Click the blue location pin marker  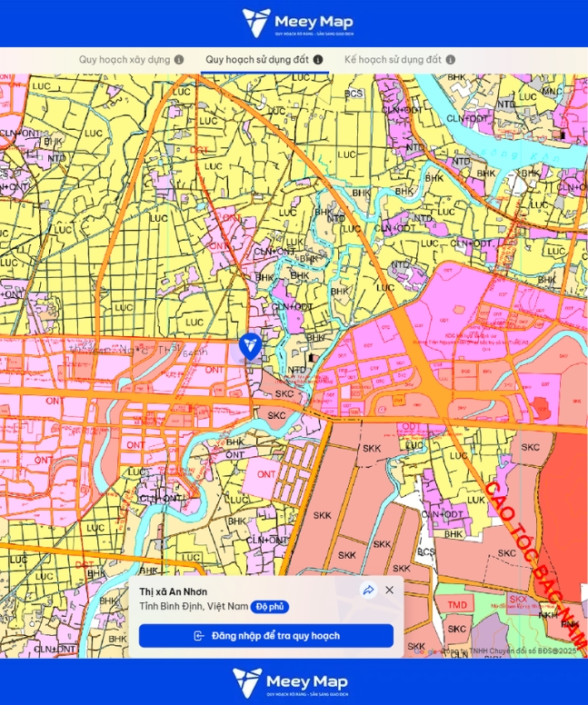250,346
